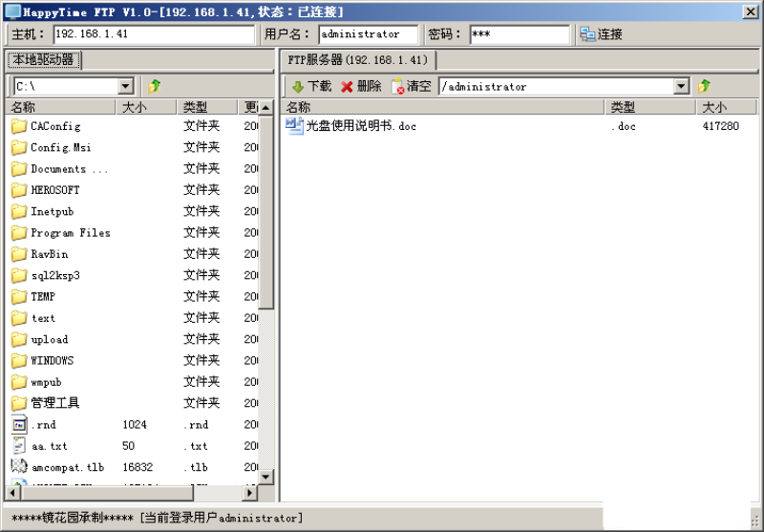Sort local list by 大小 column

pyautogui.click(x=146, y=107)
